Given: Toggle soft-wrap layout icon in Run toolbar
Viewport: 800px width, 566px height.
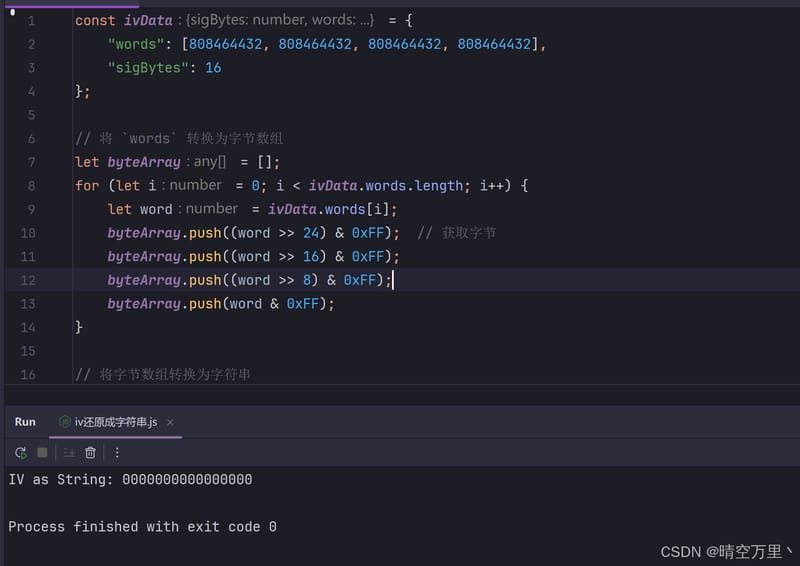Looking at the screenshot, I should (69, 453).
